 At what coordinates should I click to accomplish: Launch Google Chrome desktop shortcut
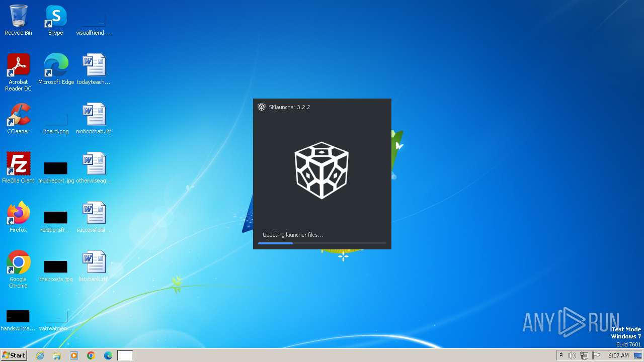coord(18,269)
